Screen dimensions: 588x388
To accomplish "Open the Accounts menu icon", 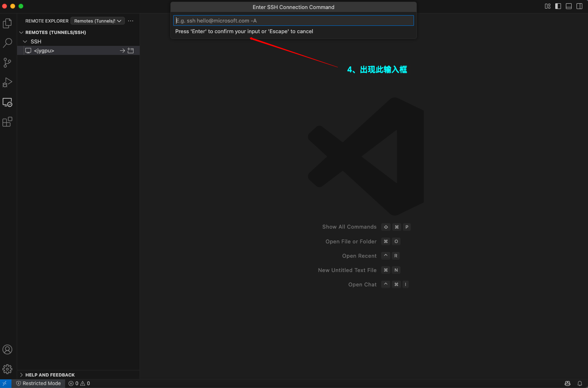I will (7, 349).
